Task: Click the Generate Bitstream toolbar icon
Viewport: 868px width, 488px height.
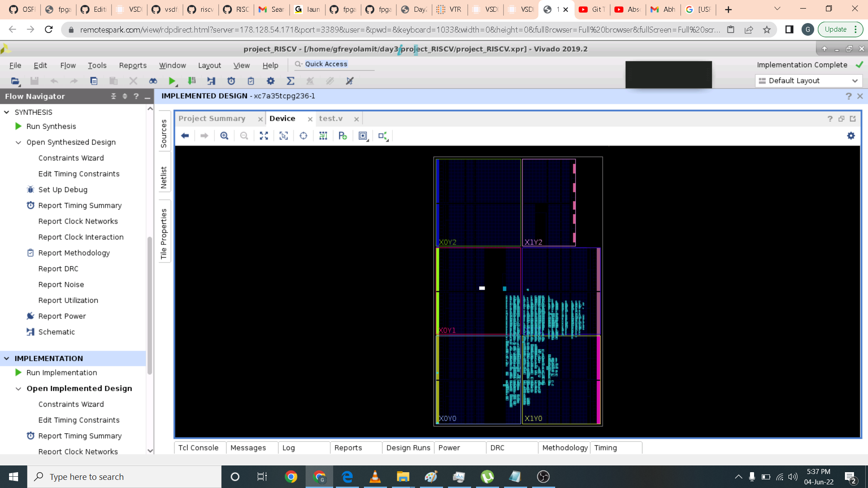Action: point(192,81)
